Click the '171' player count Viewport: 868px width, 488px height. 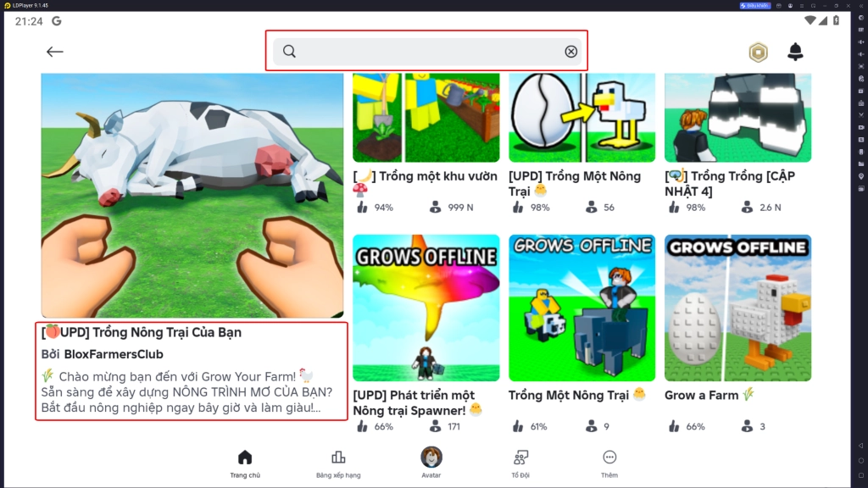(x=445, y=427)
